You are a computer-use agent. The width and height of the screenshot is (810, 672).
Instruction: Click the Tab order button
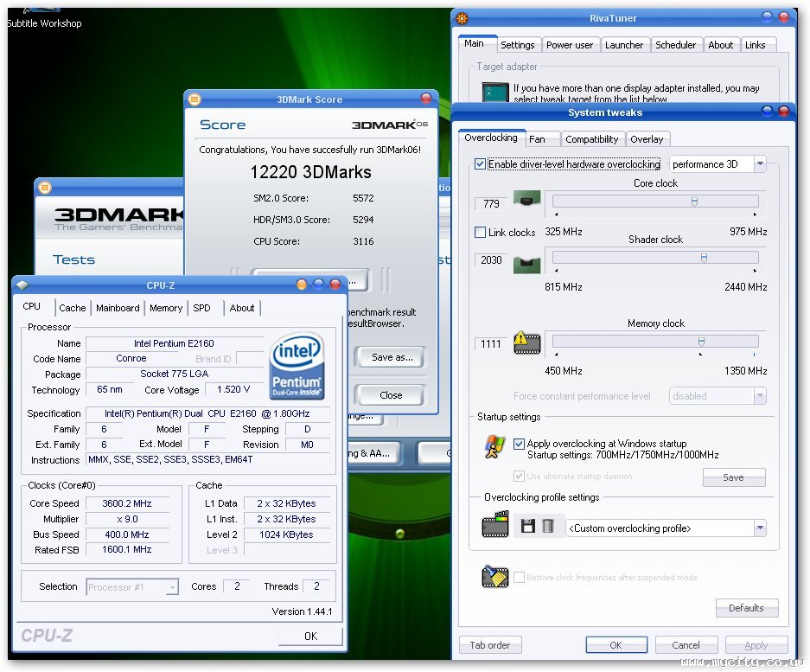coord(490,645)
